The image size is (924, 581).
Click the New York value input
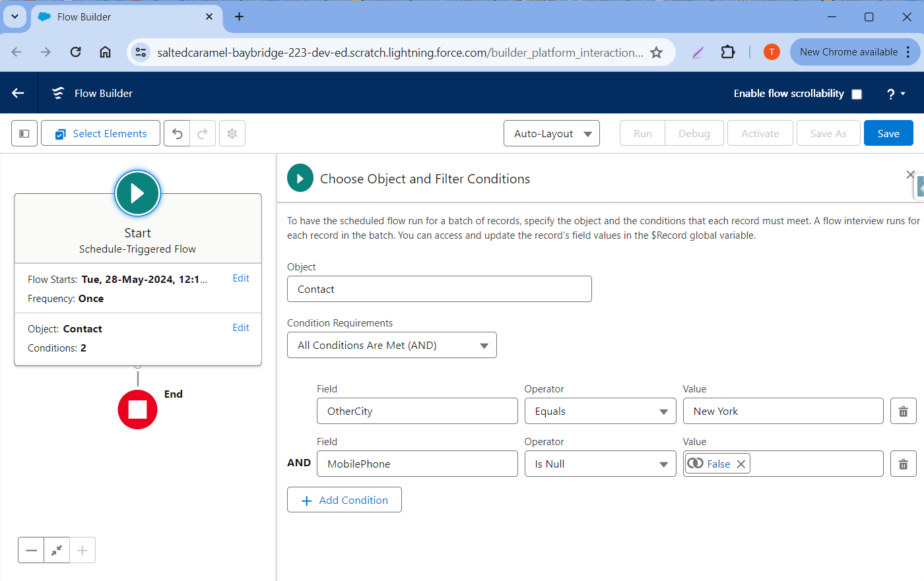[783, 411]
